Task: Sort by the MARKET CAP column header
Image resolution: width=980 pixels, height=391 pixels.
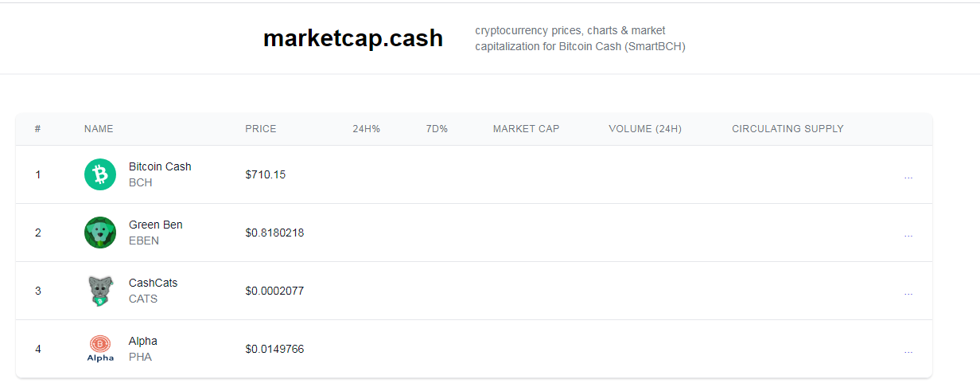Action: [x=526, y=129]
